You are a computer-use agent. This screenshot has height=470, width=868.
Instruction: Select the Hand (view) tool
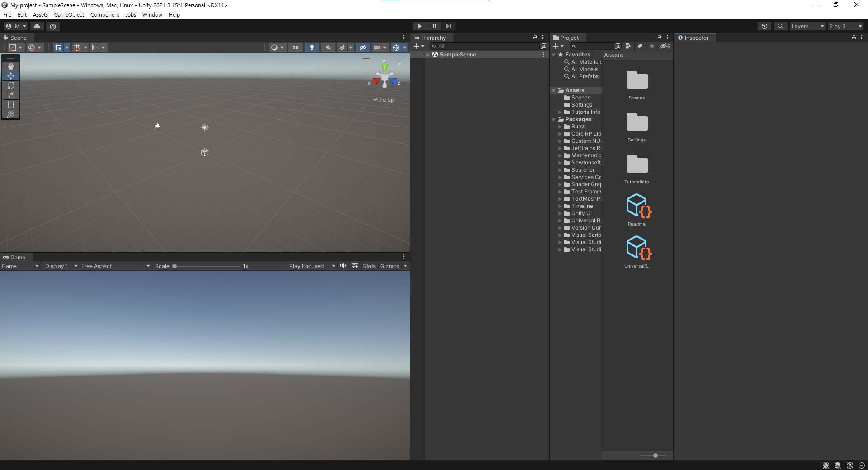(11, 66)
